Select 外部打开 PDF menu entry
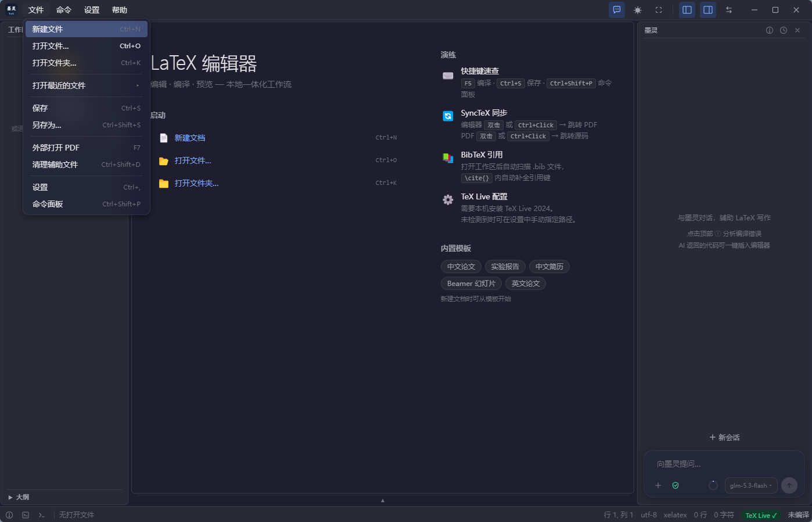This screenshot has height=522, width=812. (x=87, y=148)
